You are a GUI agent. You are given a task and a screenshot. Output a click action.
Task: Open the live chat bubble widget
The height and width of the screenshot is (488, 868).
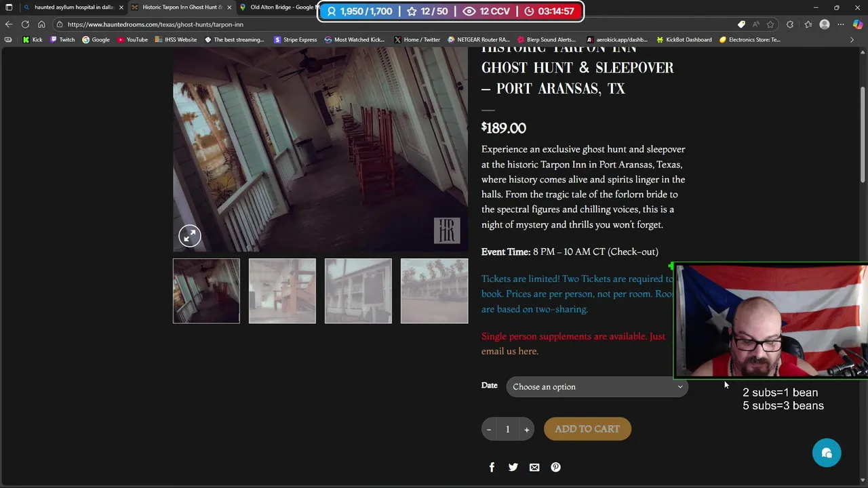(827, 453)
